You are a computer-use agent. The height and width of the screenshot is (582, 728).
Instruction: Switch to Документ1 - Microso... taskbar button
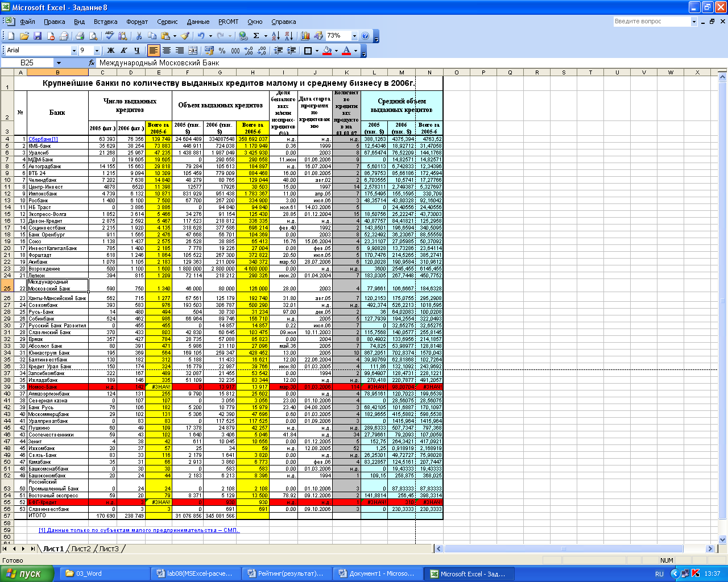[x=378, y=573]
